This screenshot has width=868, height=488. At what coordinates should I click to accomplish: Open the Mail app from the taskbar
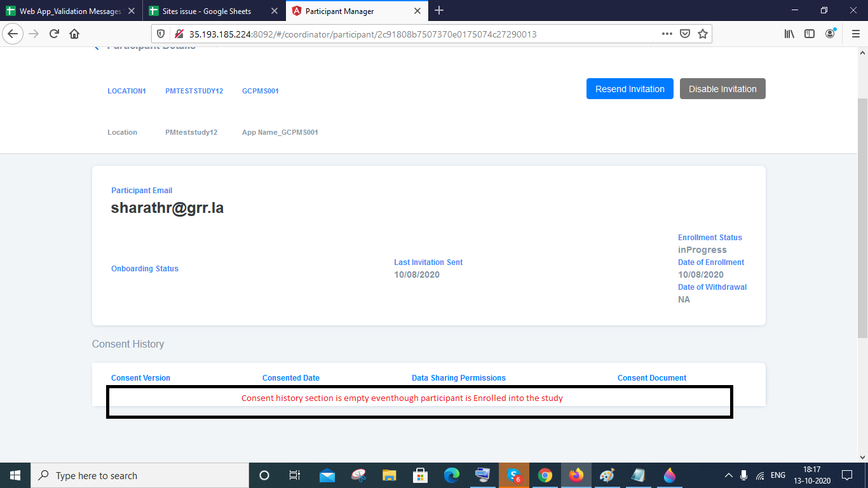point(327,475)
